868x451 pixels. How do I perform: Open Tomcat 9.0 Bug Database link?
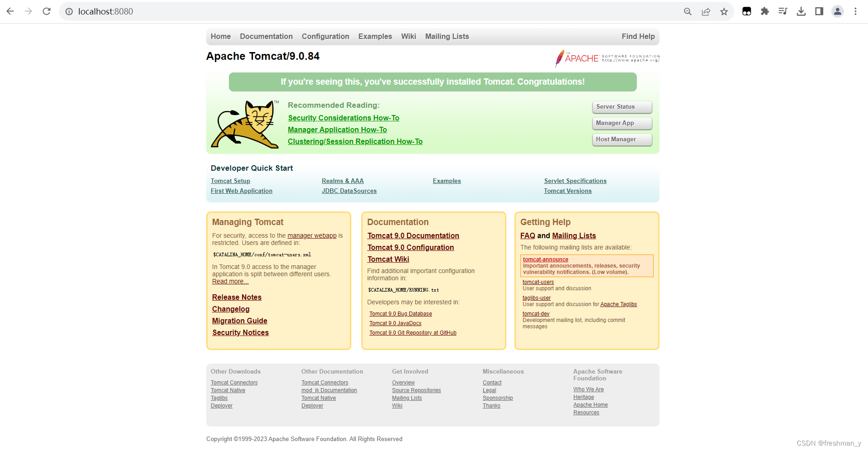(400, 314)
